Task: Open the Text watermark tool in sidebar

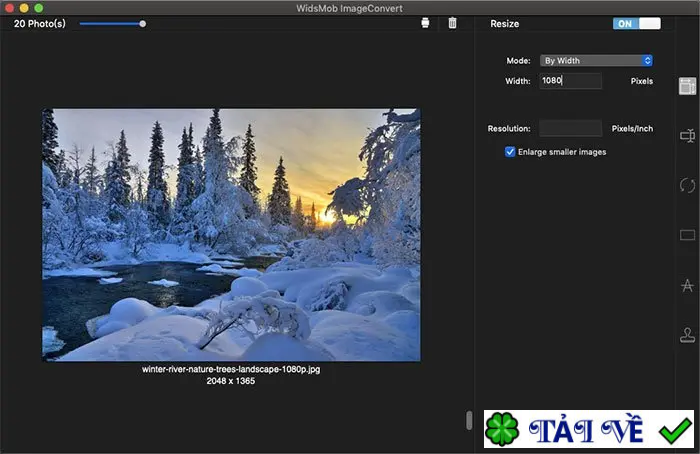Action: click(x=687, y=285)
